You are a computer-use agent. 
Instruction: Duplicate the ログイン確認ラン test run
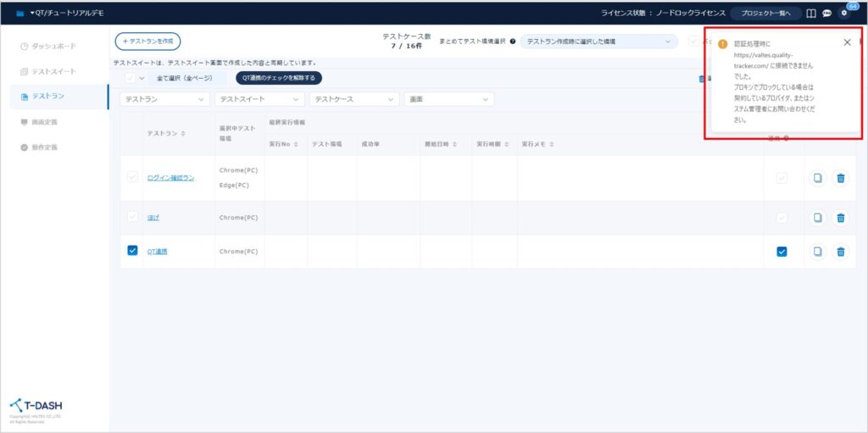pos(817,178)
